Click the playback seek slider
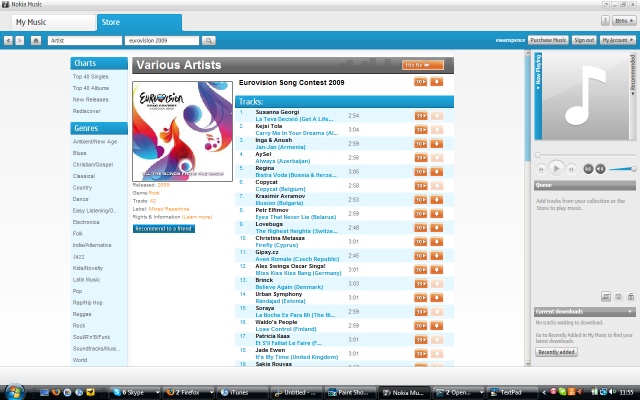 click(x=585, y=155)
